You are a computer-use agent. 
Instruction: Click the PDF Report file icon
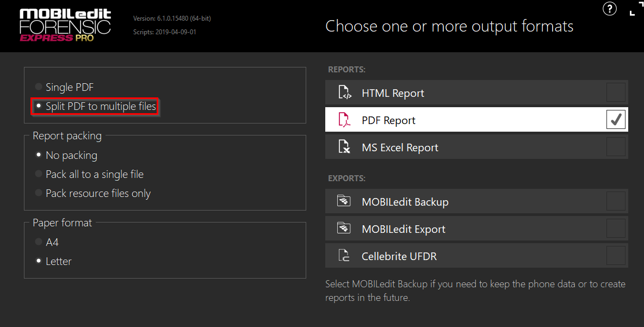pyautogui.click(x=344, y=120)
